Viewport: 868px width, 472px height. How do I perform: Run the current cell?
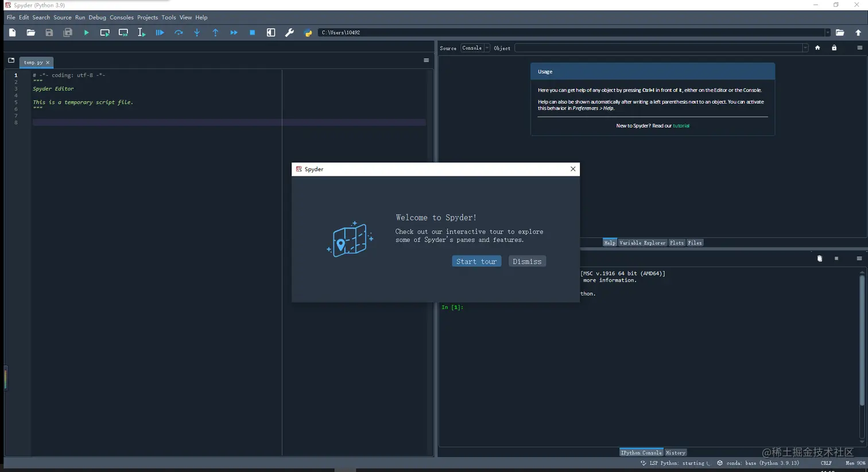[105, 33]
